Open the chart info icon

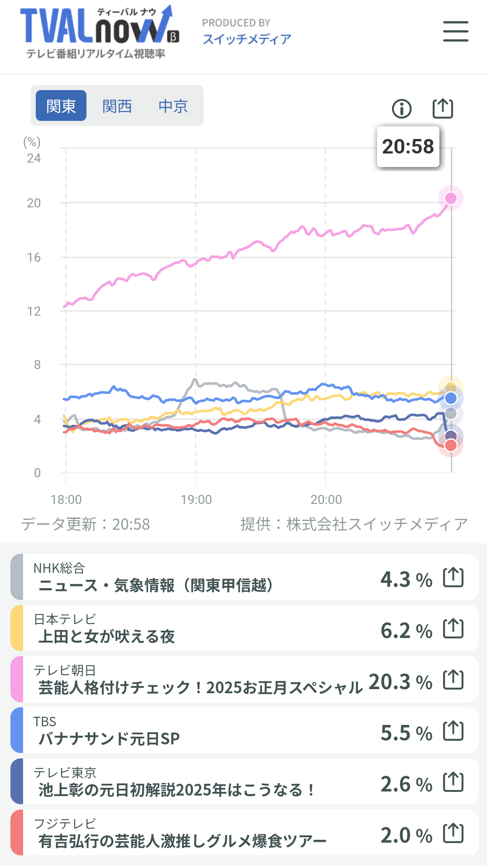(401, 109)
